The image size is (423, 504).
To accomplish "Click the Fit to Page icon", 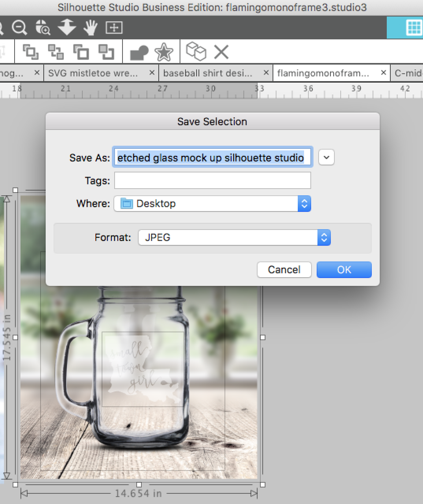I will pyautogui.click(x=114, y=28).
